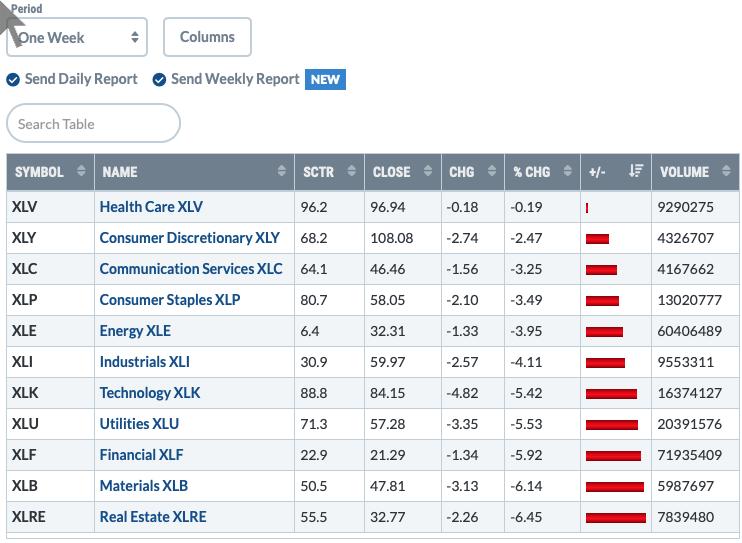Open the Financial XLF link
Screen dimensions: 742x543
[x=141, y=454]
